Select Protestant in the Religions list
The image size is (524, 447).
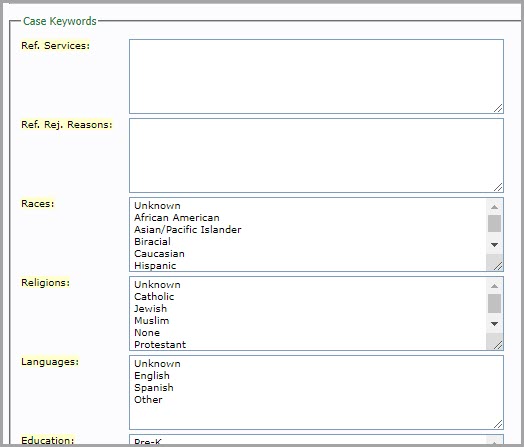[x=160, y=345]
